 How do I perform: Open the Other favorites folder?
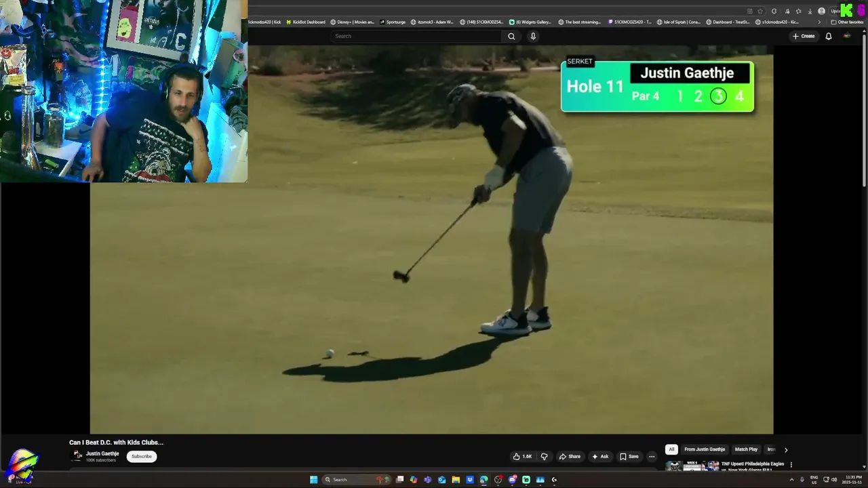(x=847, y=22)
